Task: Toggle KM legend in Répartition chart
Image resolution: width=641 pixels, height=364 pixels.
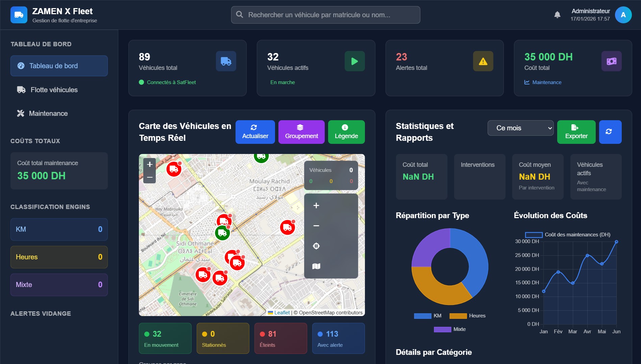Action: coord(427,316)
